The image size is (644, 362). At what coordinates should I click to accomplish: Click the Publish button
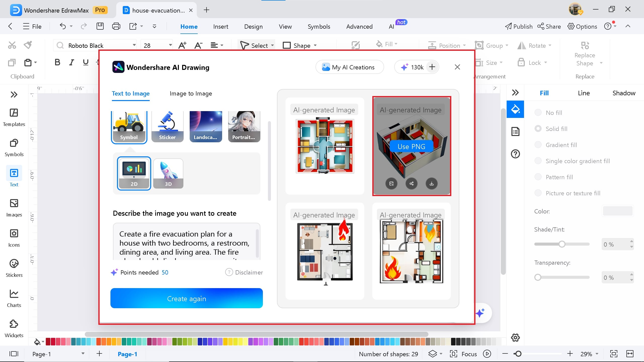point(519,26)
